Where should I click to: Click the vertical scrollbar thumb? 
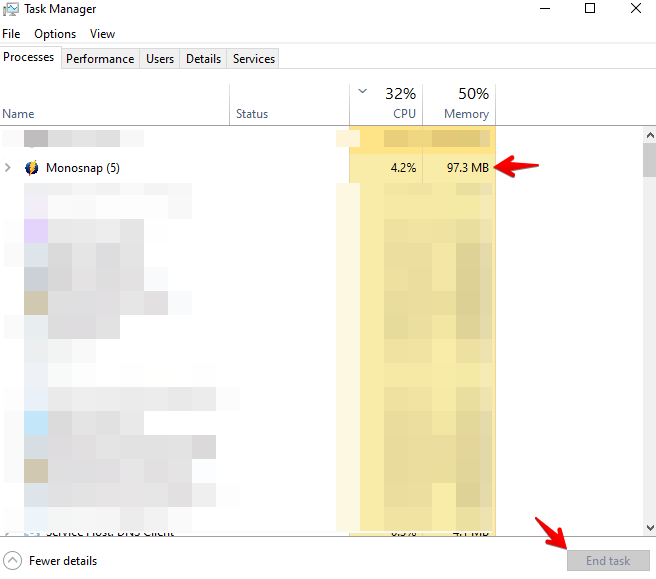pyautogui.click(x=648, y=159)
